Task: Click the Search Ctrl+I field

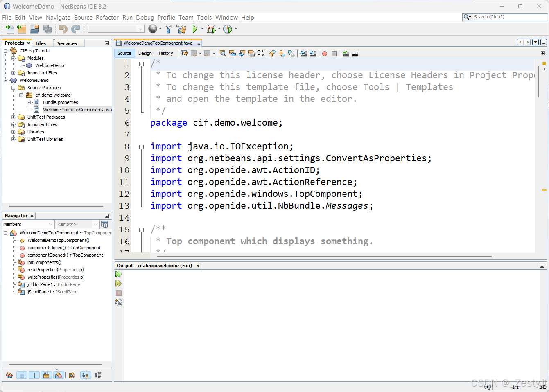Action: 508,17
